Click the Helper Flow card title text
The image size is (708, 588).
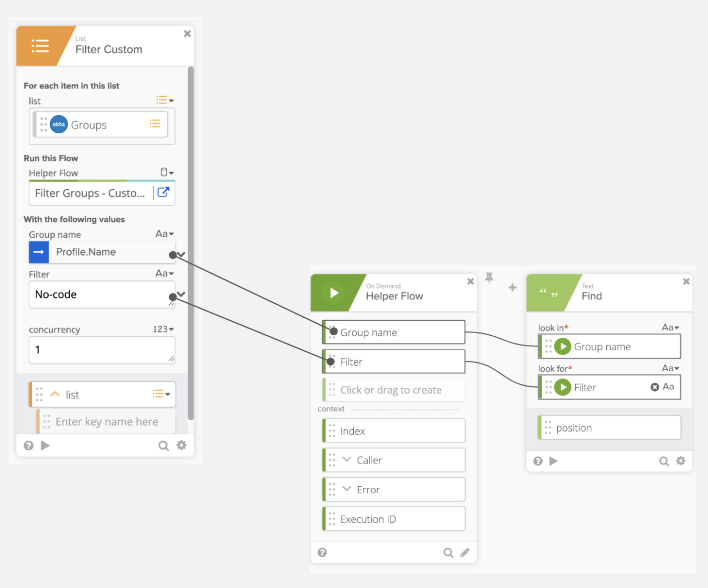(394, 296)
